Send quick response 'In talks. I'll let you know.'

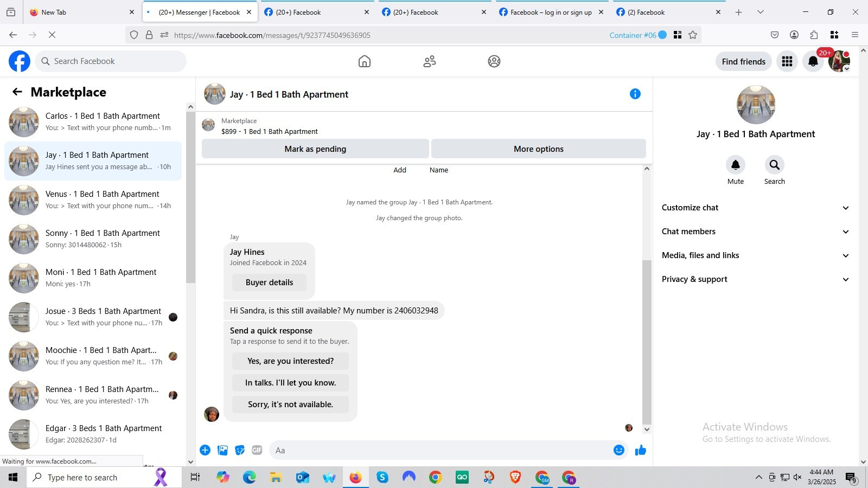coord(290,383)
